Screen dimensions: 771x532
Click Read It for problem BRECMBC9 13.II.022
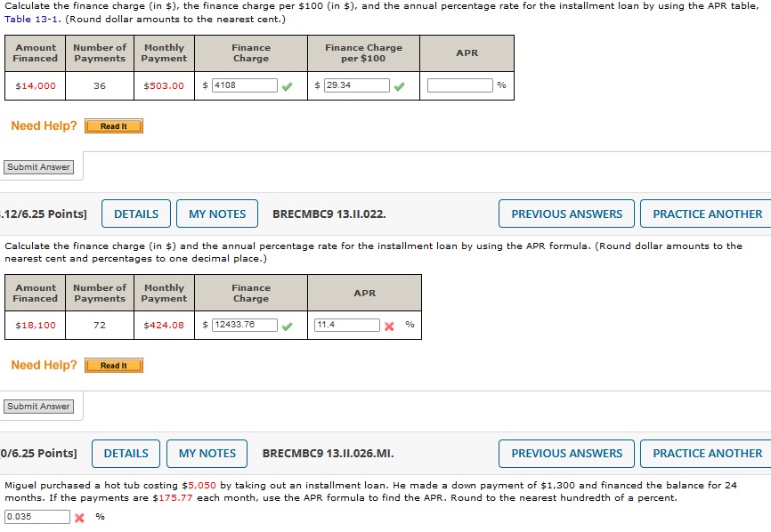[114, 365]
